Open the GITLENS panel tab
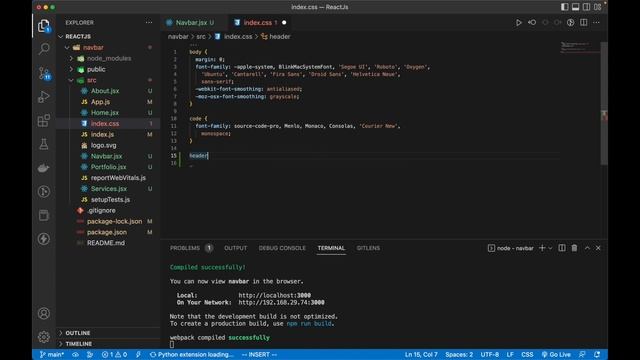The height and width of the screenshot is (360, 640). click(368, 248)
